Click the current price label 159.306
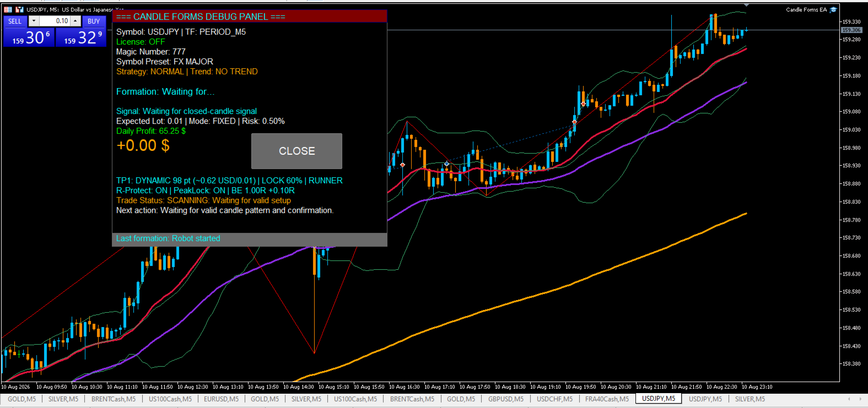This screenshot has height=408, width=868. 851,30
